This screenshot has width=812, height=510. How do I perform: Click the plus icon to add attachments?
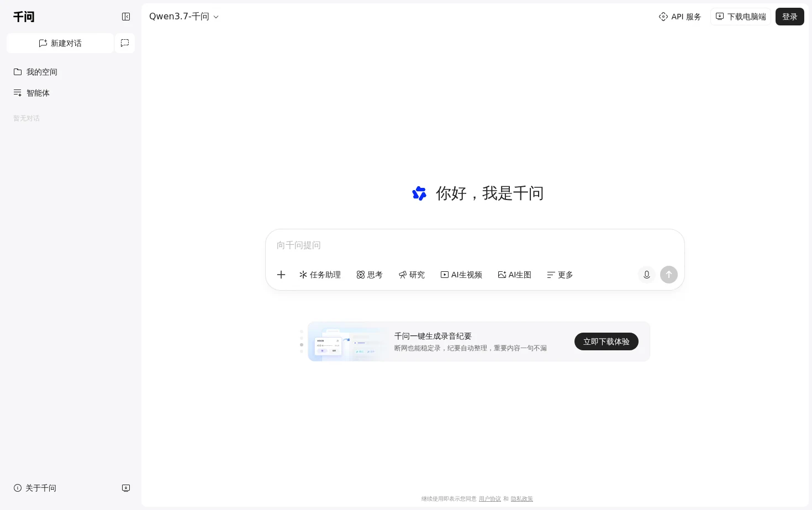pyautogui.click(x=281, y=275)
